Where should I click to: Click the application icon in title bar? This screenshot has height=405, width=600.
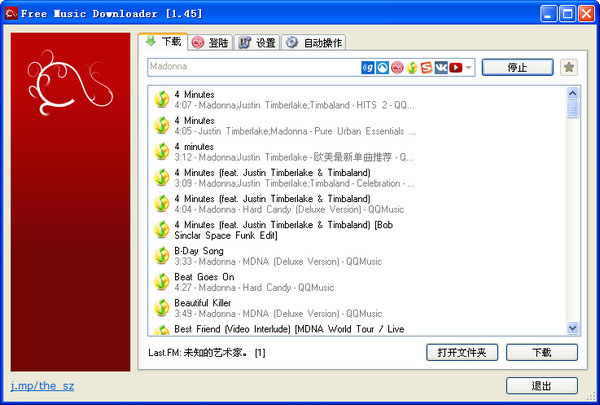pyautogui.click(x=11, y=14)
